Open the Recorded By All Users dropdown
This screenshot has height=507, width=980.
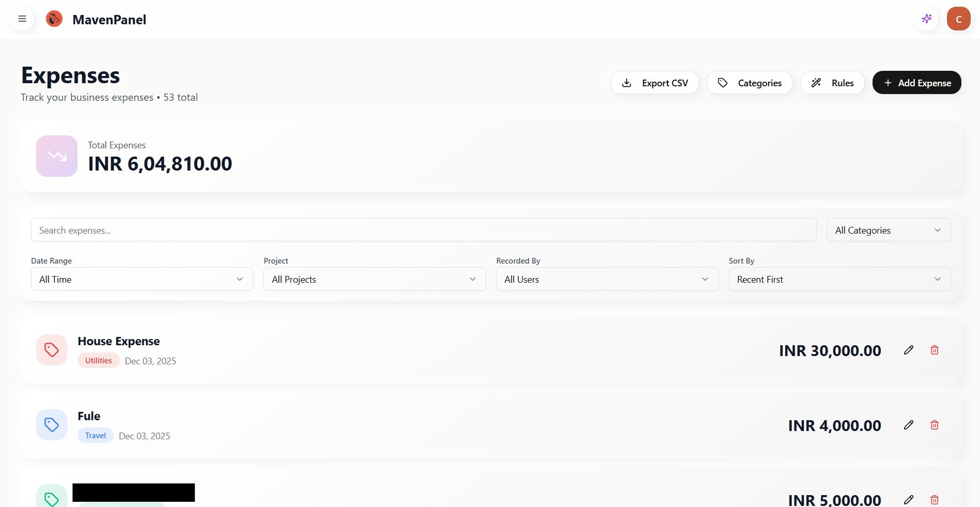pyautogui.click(x=607, y=279)
